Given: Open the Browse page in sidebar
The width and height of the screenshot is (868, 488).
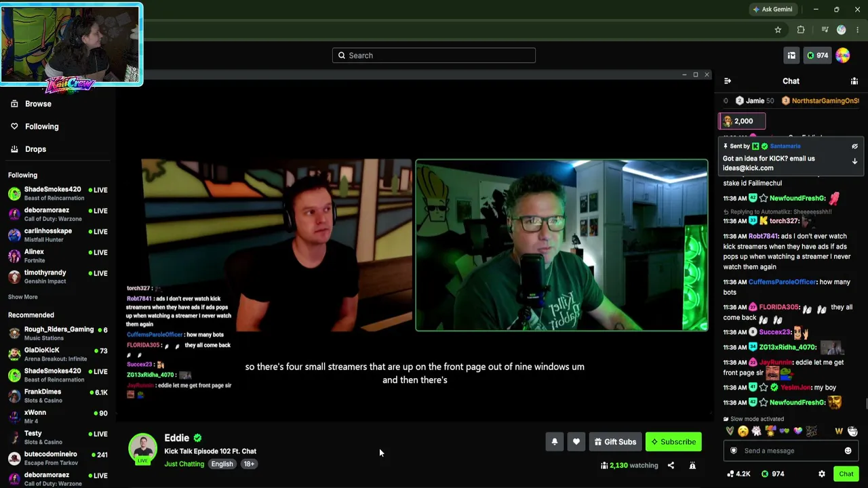Looking at the screenshot, I should (x=38, y=104).
